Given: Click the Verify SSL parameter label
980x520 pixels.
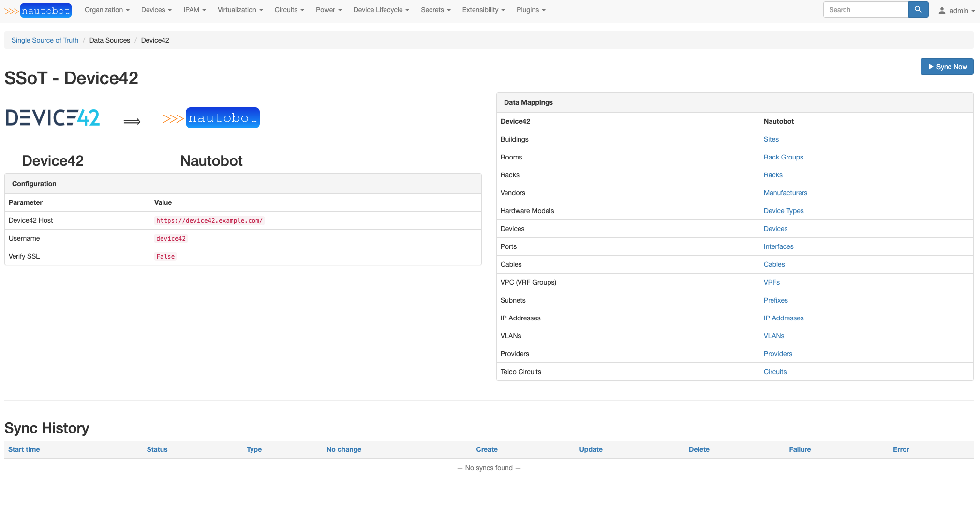Looking at the screenshot, I should pos(24,256).
